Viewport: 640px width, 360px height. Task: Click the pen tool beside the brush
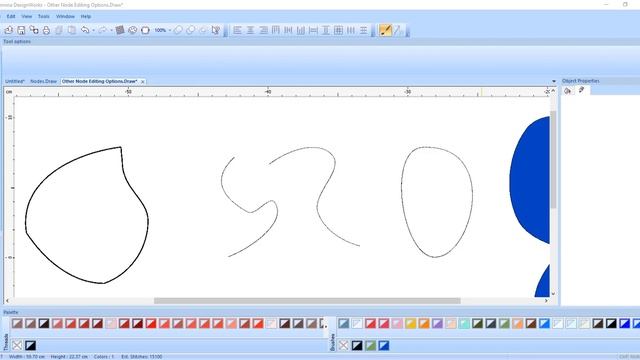(x=398, y=30)
